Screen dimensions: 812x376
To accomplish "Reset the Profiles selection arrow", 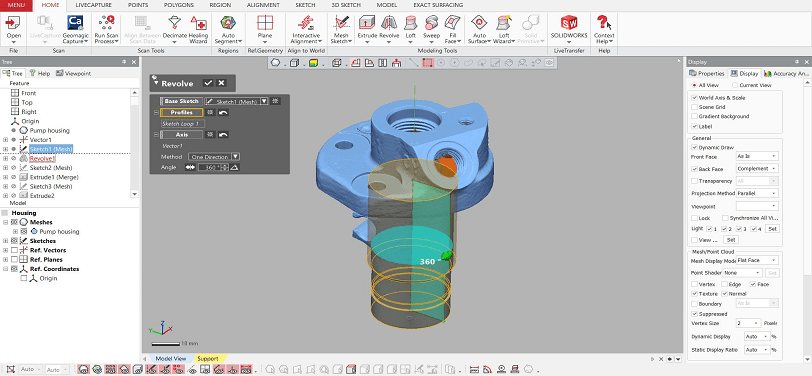I will click(x=223, y=112).
